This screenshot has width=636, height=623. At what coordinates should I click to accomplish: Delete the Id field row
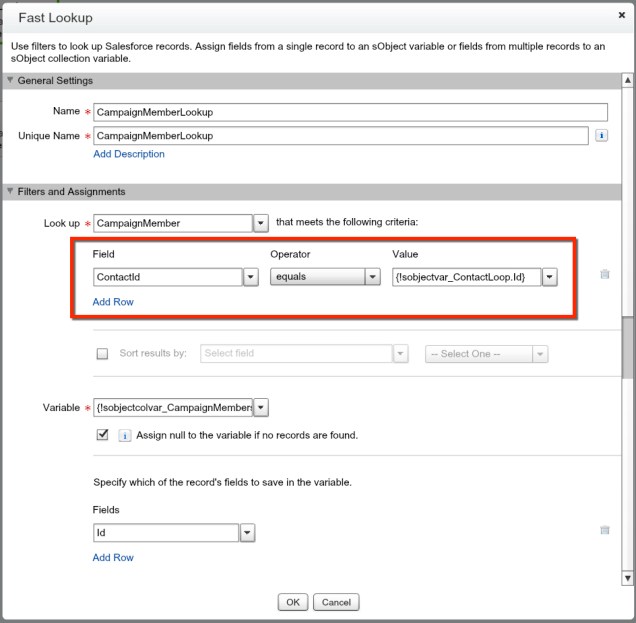tap(604, 532)
